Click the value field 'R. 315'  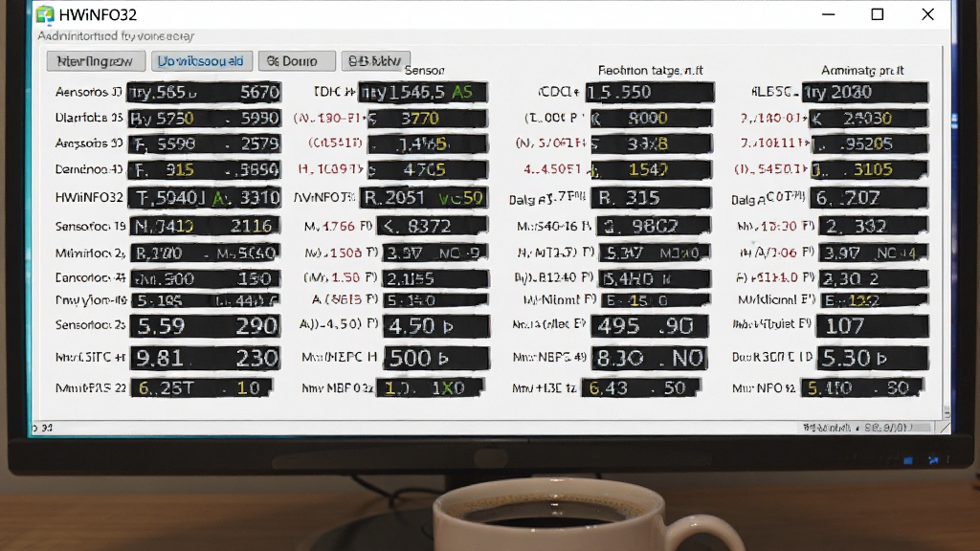tap(651, 198)
